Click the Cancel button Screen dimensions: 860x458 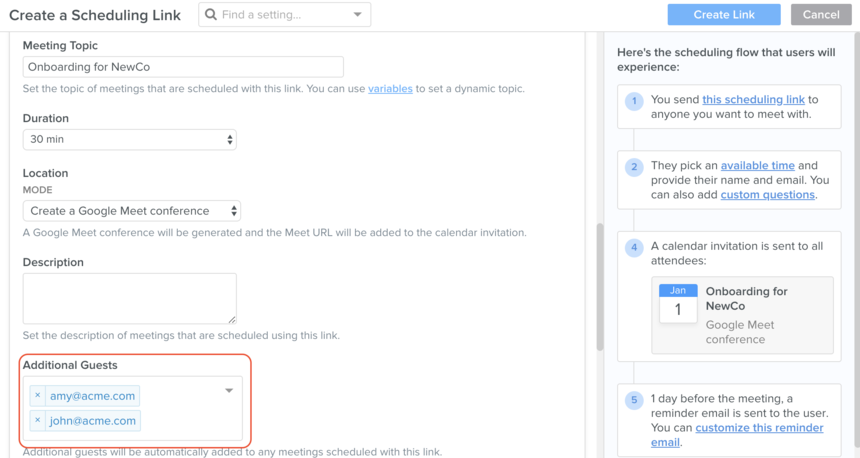[821, 15]
